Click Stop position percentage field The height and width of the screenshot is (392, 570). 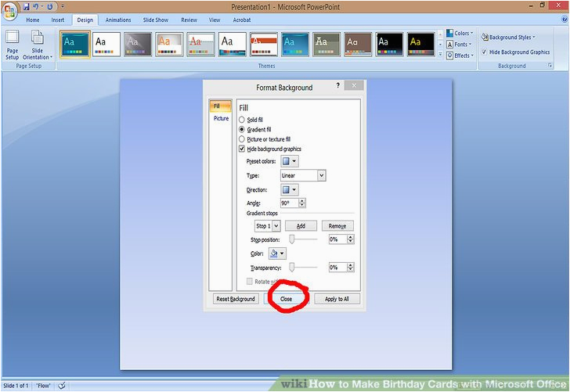point(337,239)
